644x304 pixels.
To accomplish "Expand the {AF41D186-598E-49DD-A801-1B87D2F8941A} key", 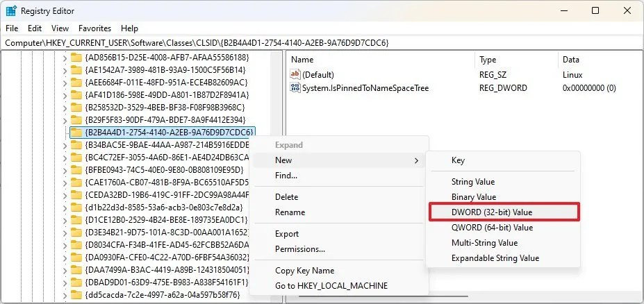I will [65, 95].
